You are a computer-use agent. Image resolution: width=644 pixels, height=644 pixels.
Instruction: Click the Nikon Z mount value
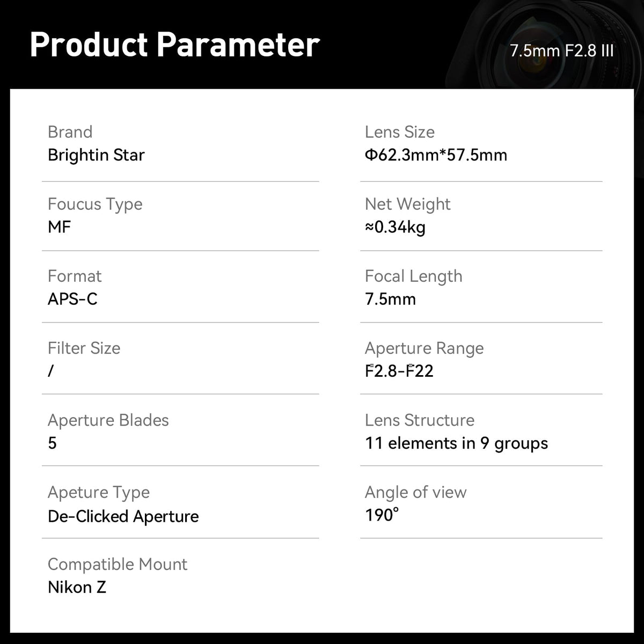(x=77, y=587)
